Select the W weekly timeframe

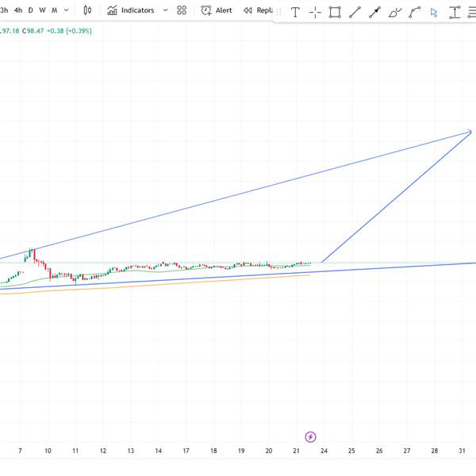click(42, 11)
